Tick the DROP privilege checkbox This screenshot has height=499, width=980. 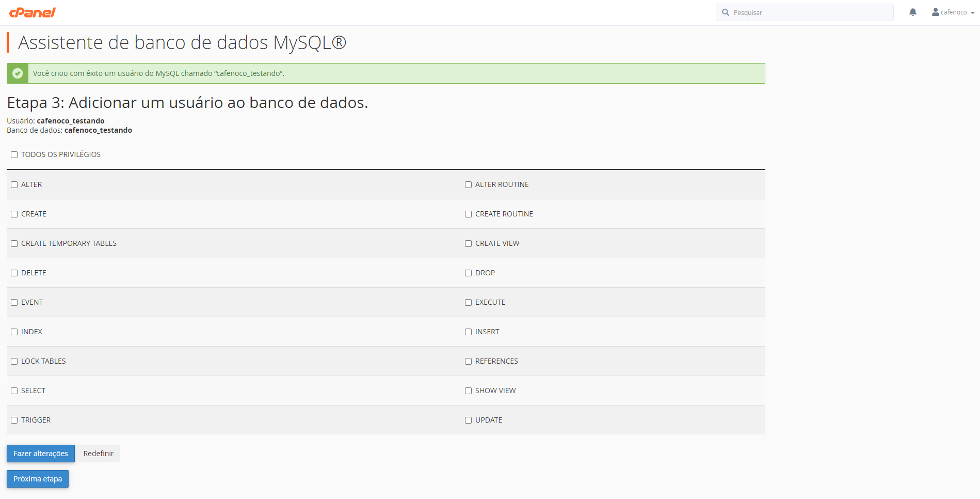pyautogui.click(x=469, y=273)
